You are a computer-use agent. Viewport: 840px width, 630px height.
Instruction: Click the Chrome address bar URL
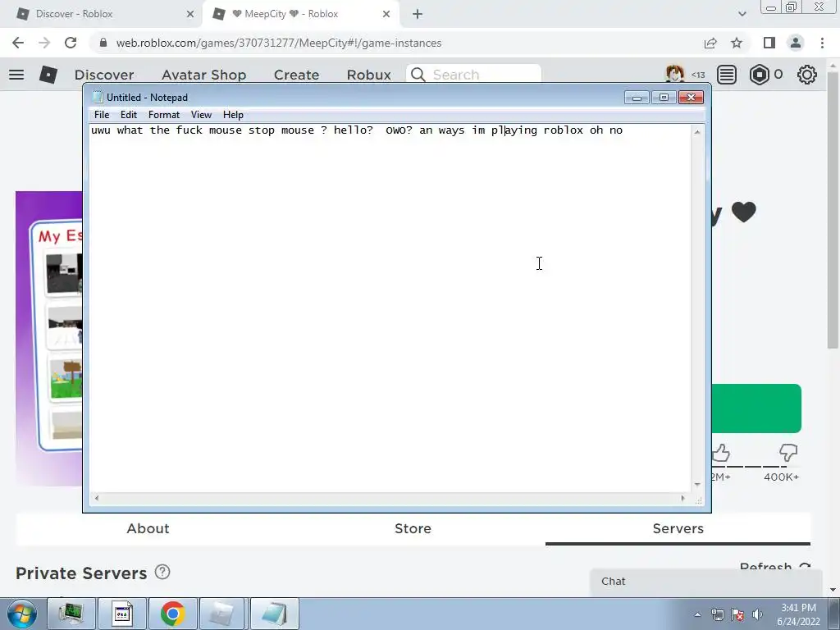click(279, 43)
